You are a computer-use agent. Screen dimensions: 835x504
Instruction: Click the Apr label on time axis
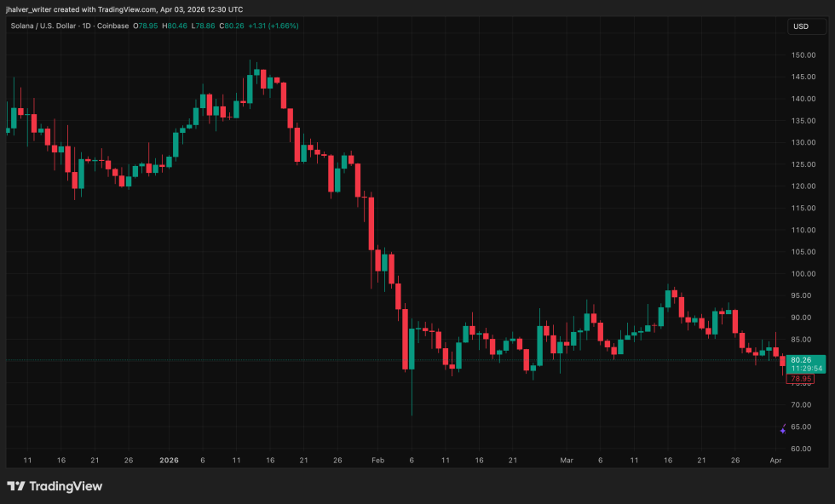[x=776, y=460]
